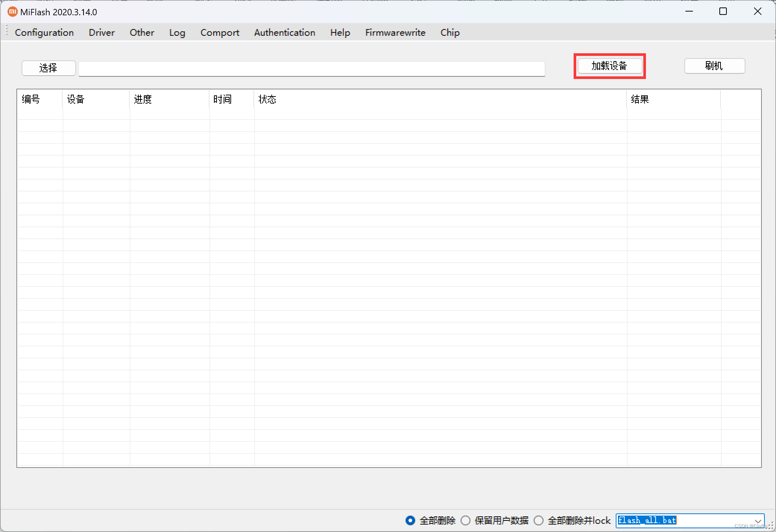Close the MiFlash window
Viewport: 776px width, 532px height.
click(757, 12)
